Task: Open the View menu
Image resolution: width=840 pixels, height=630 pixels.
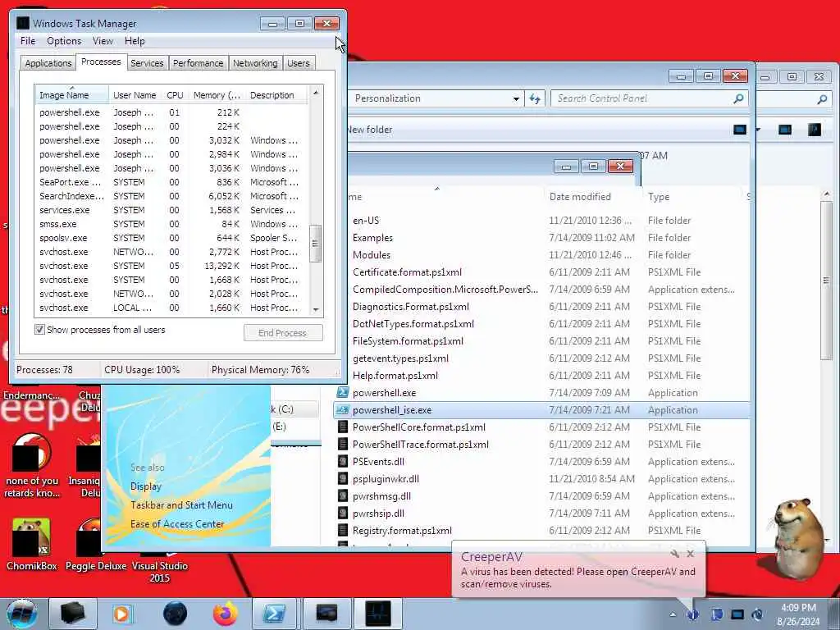Action: coord(103,41)
